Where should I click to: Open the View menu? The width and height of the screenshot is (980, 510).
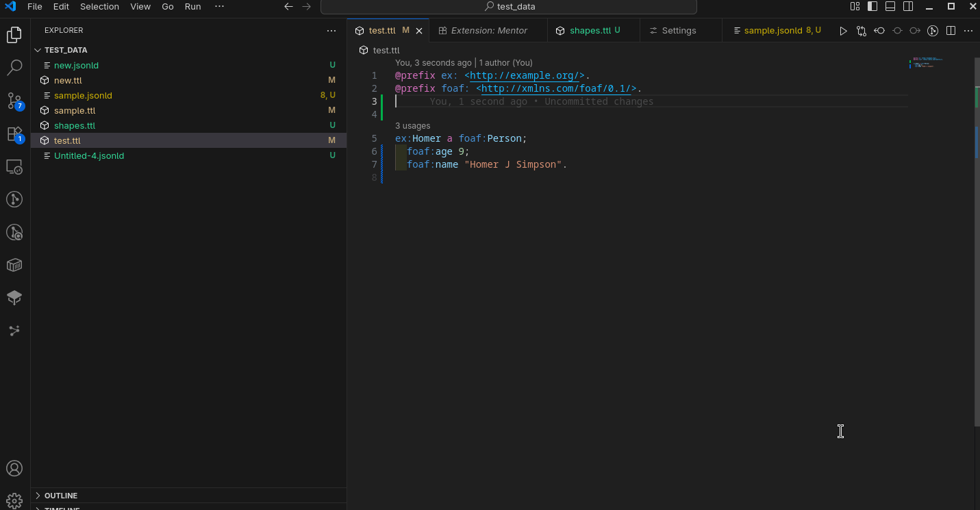(140, 6)
